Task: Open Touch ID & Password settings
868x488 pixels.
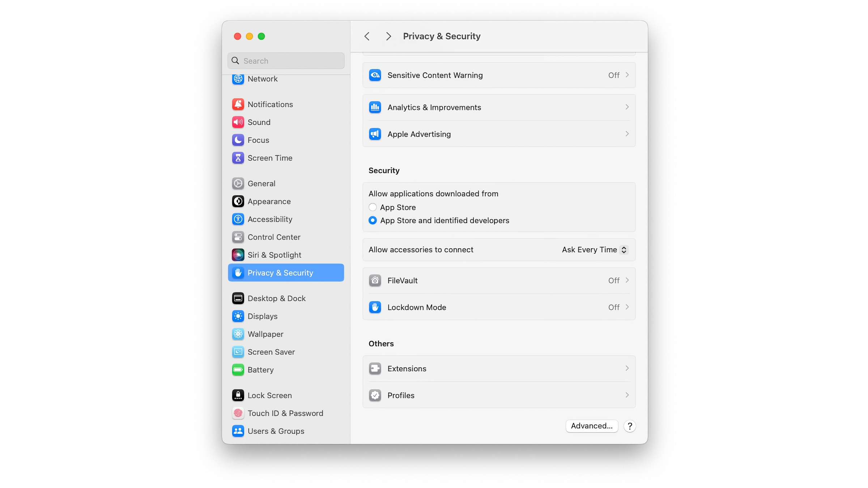Action: click(x=285, y=413)
